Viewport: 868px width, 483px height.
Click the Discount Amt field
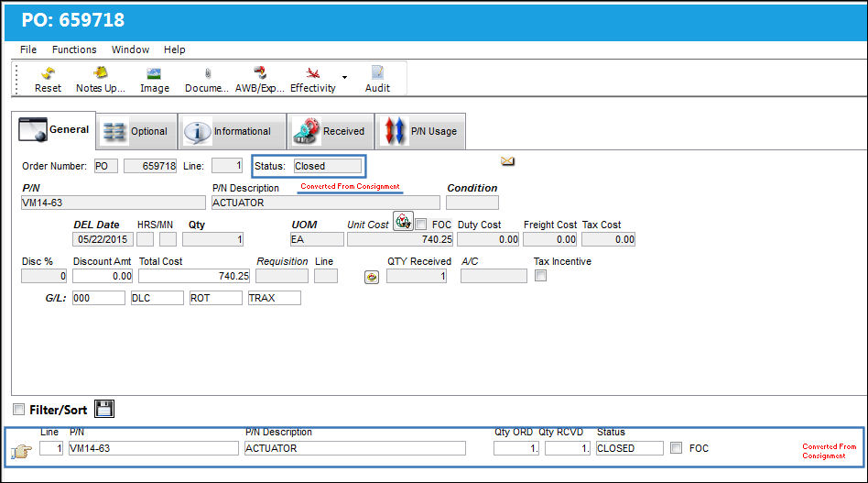(103, 276)
